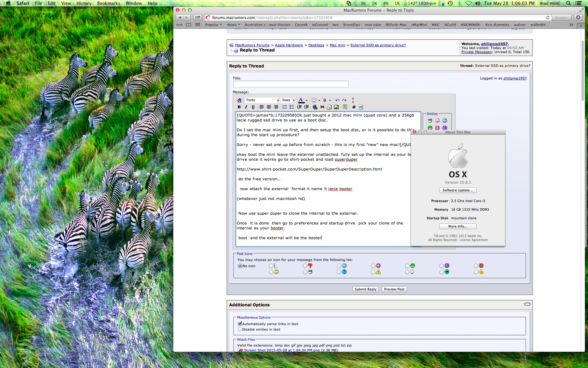Center-align the message text
This screenshot has height=368, width=588.
(x=269, y=107)
